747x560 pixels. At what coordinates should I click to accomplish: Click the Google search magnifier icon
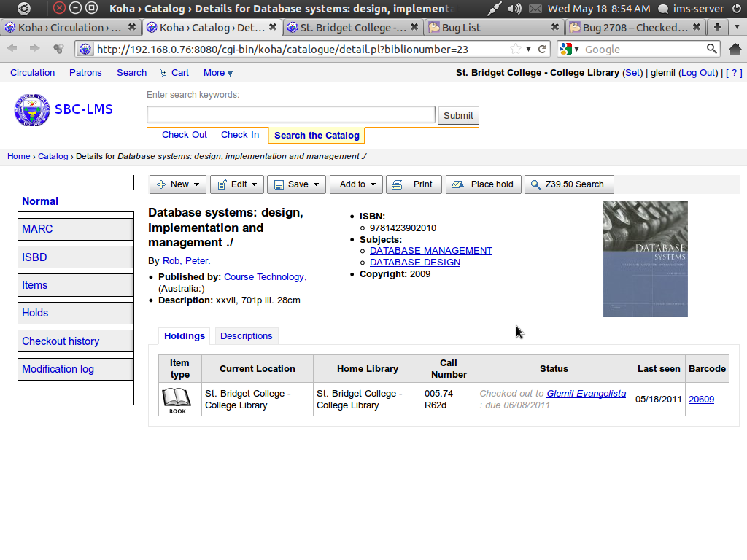tap(712, 49)
